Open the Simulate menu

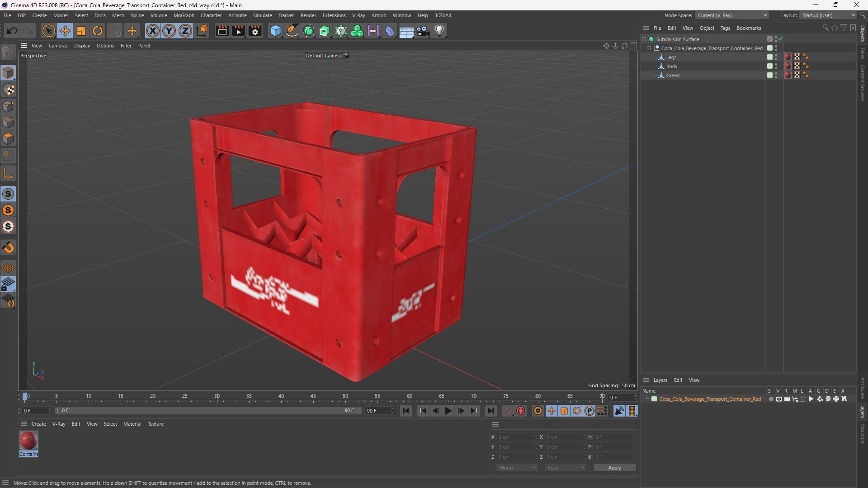coord(262,15)
